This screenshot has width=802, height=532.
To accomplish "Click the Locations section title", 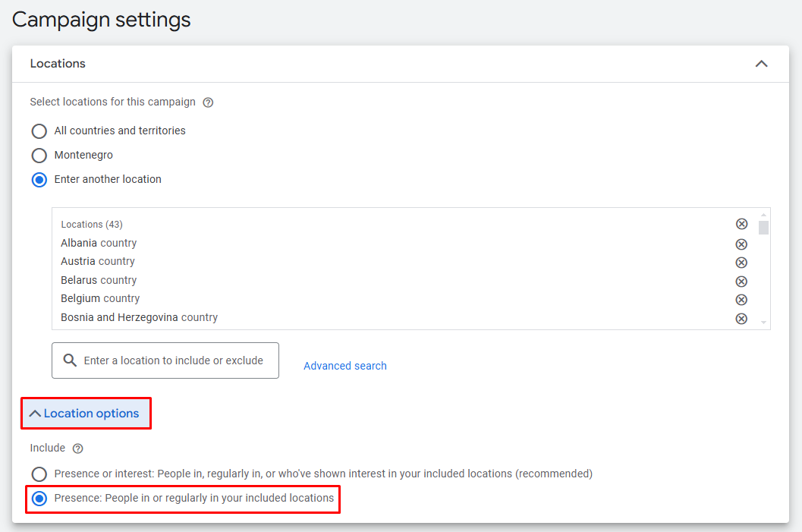I will (58, 64).
